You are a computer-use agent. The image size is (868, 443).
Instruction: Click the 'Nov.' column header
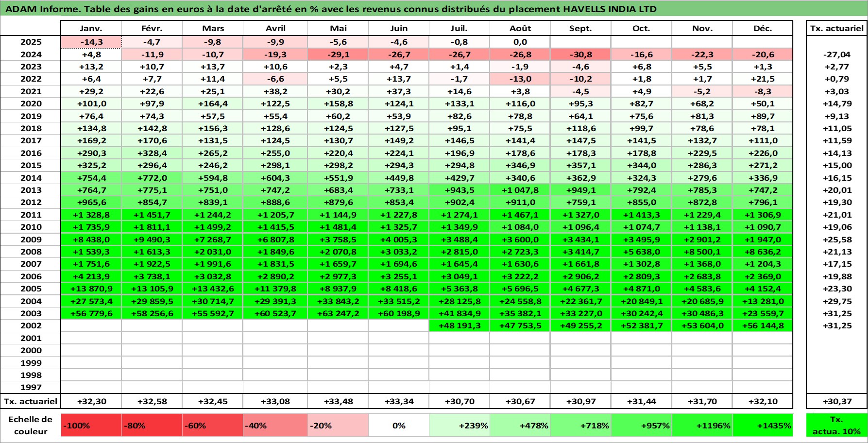(702, 28)
